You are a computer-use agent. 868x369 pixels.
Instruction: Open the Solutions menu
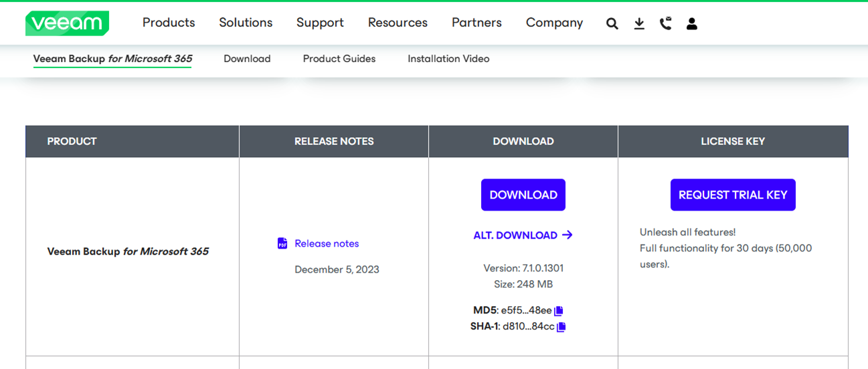246,23
